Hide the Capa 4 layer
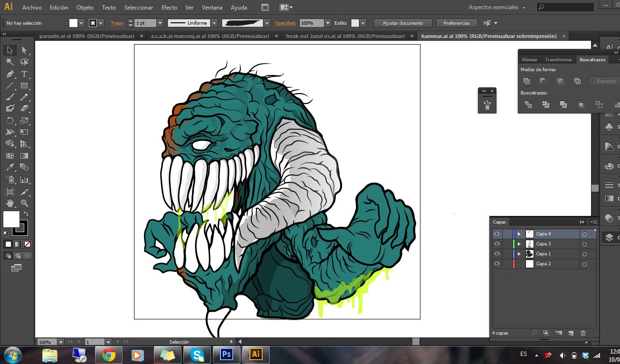Screen dimensions: 620x364 pyautogui.click(x=496, y=233)
